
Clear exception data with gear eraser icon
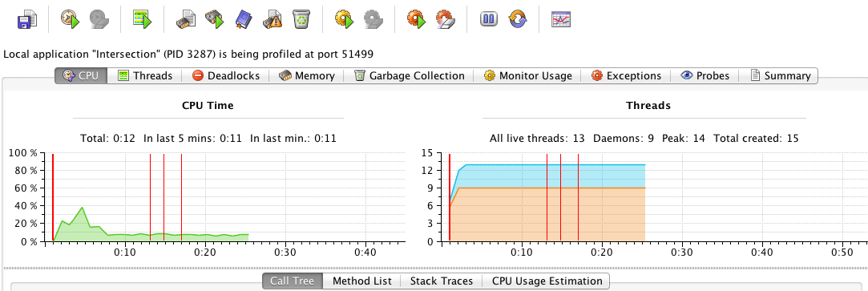tap(446, 19)
